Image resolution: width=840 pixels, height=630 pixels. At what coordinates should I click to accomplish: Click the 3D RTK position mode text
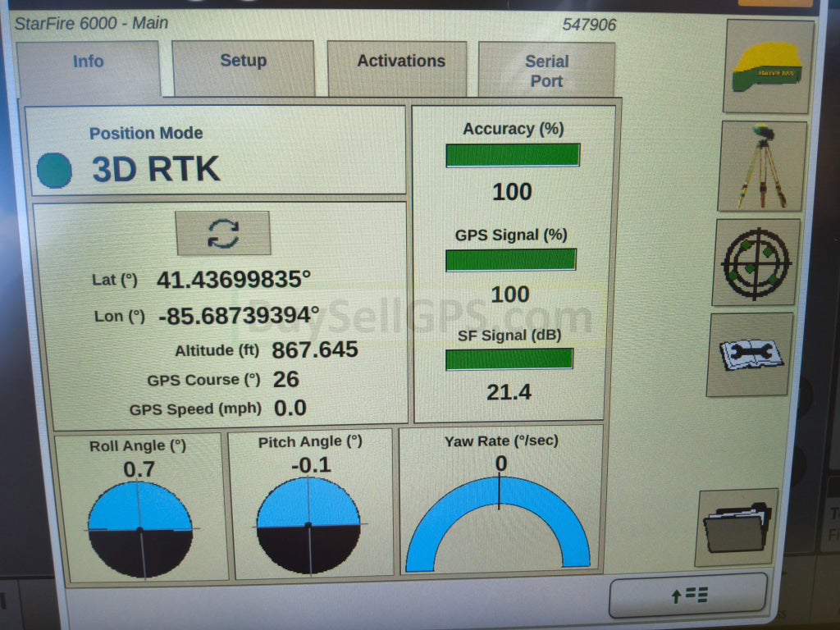(156, 169)
